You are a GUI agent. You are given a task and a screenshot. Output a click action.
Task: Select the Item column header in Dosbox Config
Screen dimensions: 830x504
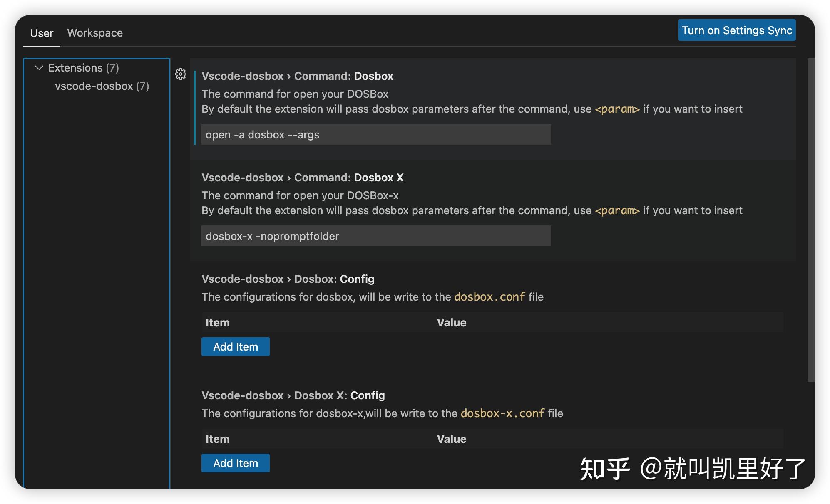click(217, 322)
